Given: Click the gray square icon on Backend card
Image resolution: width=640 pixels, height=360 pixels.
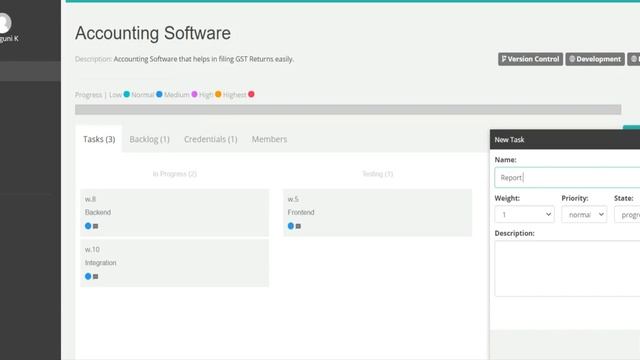Looking at the screenshot, I should point(96,226).
